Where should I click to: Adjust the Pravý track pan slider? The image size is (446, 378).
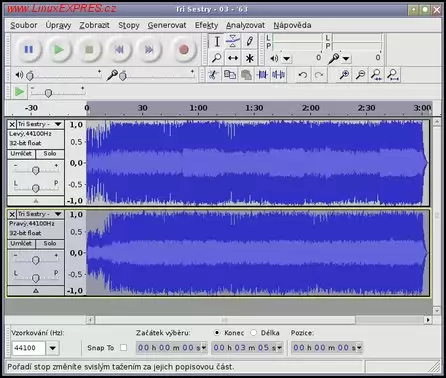(36, 278)
